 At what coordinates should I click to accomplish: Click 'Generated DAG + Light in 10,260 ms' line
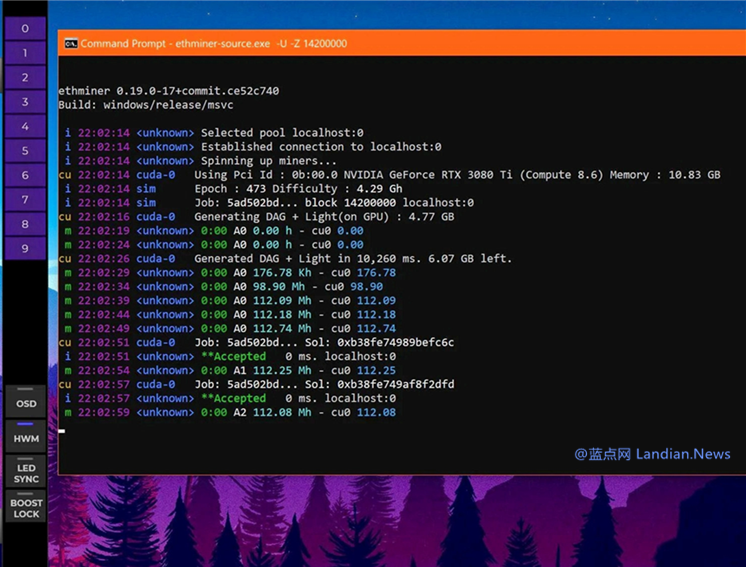pos(285,259)
